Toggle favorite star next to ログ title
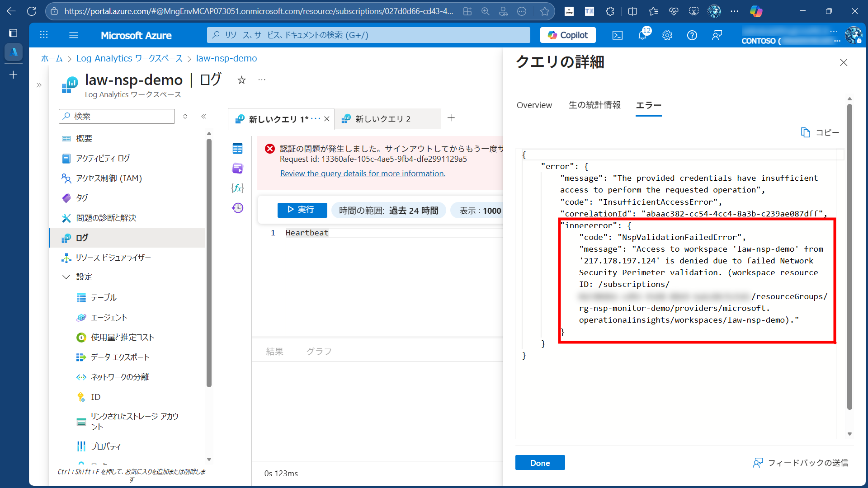 (241, 80)
